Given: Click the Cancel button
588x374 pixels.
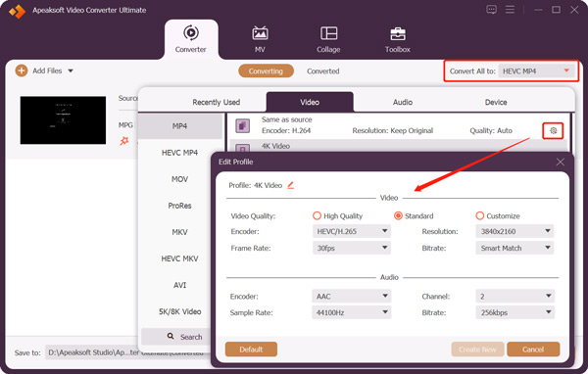Looking at the screenshot, I should 533,350.
